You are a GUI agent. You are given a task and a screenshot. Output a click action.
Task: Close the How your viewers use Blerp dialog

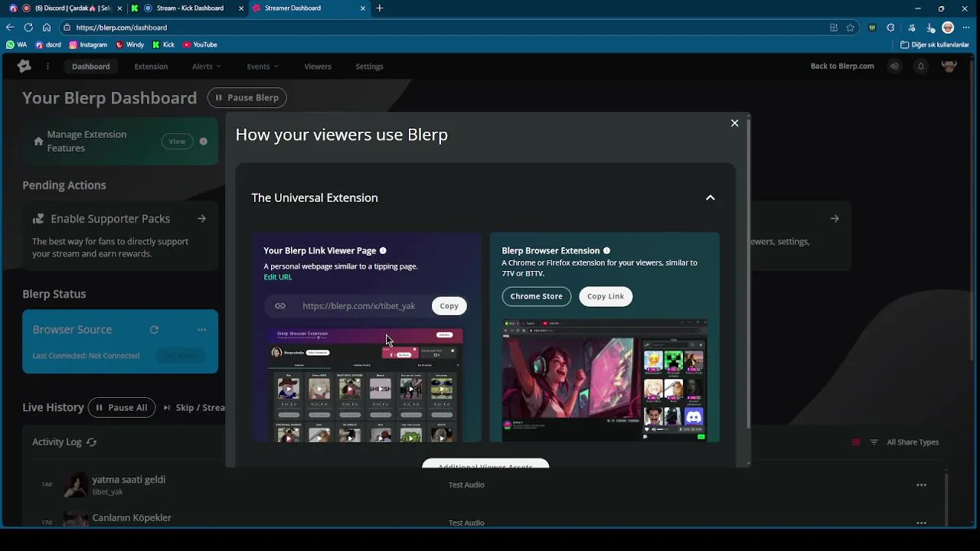[x=734, y=123]
